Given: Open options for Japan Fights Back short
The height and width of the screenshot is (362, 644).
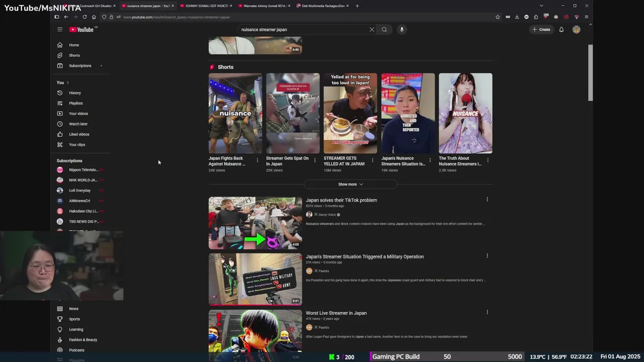Looking at the screenshot, I should [258, 160].
